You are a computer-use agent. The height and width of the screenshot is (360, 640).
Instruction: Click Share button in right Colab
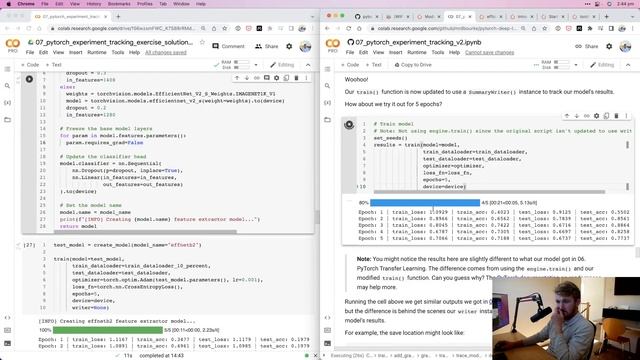coord(587,46)
